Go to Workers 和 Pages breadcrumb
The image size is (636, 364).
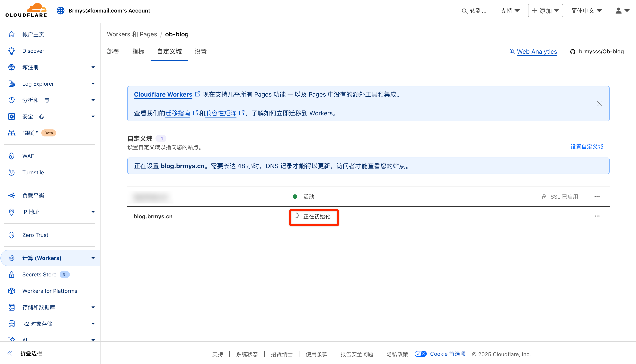click(132, 34)
